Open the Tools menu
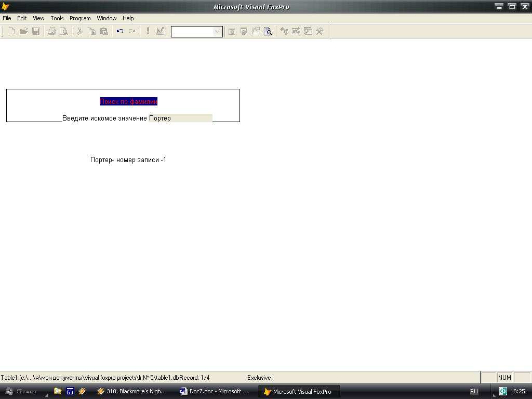This screenshot has height=399, width=532. [x=57, y=18]
